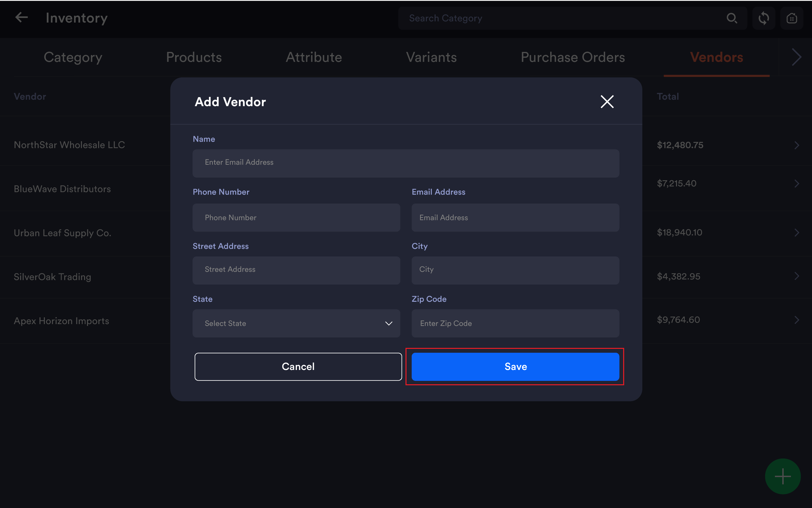Open Apex Horizon Imports row chevron
This screenshot has height=508, width=812.
pyautogui.click(x=797, y=320)
